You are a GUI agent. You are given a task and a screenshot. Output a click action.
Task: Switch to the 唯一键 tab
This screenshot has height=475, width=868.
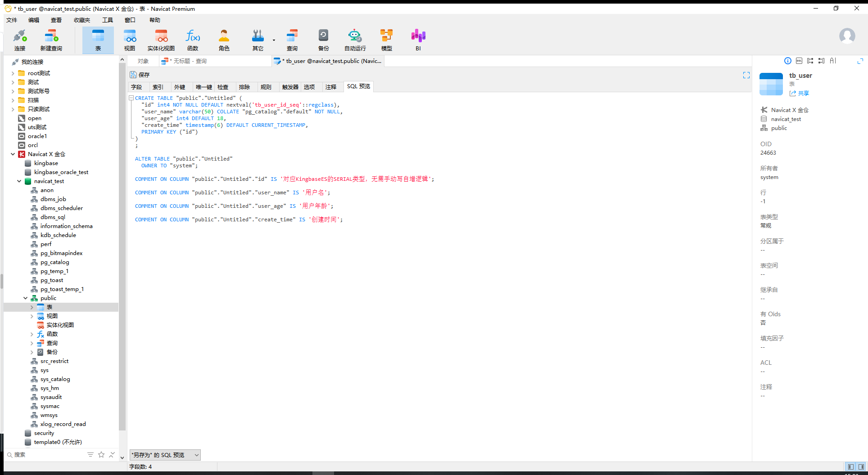tap(204, 87)
